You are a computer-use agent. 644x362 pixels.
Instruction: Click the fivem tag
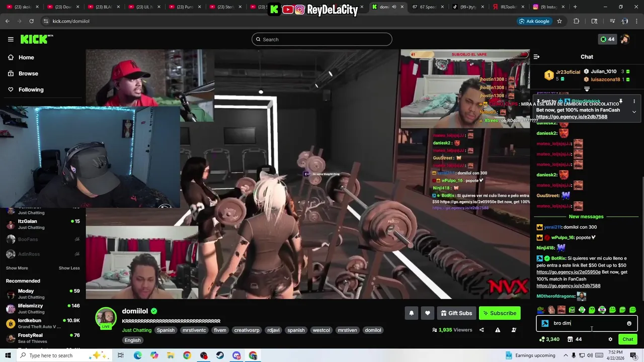point(220,330)
